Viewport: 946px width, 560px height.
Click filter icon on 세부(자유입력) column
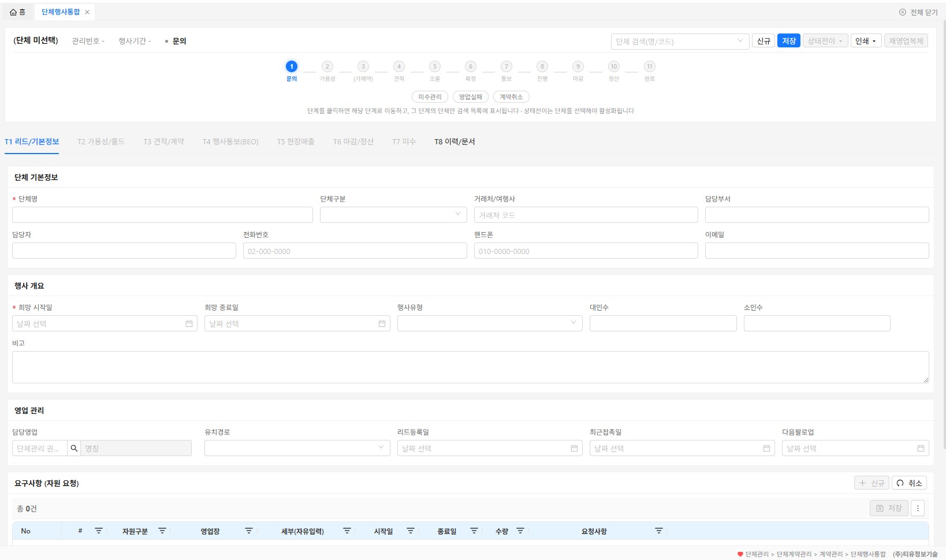pyautogui.click(x=347, y=531)
